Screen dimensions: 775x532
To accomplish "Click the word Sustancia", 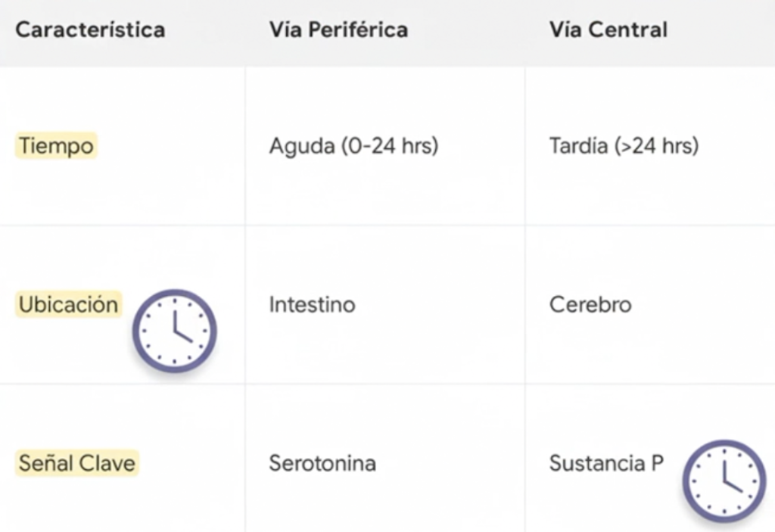I will [x=597, y=463].
